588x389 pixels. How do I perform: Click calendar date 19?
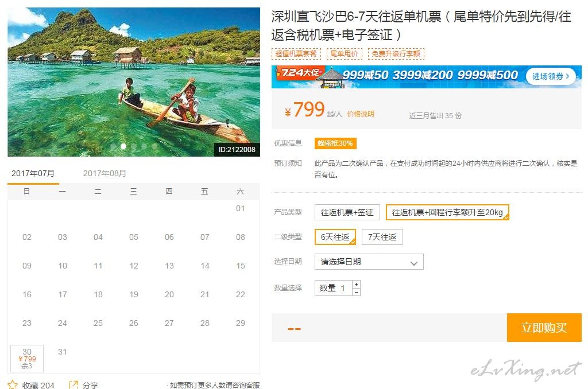click(x=133, y=294)
